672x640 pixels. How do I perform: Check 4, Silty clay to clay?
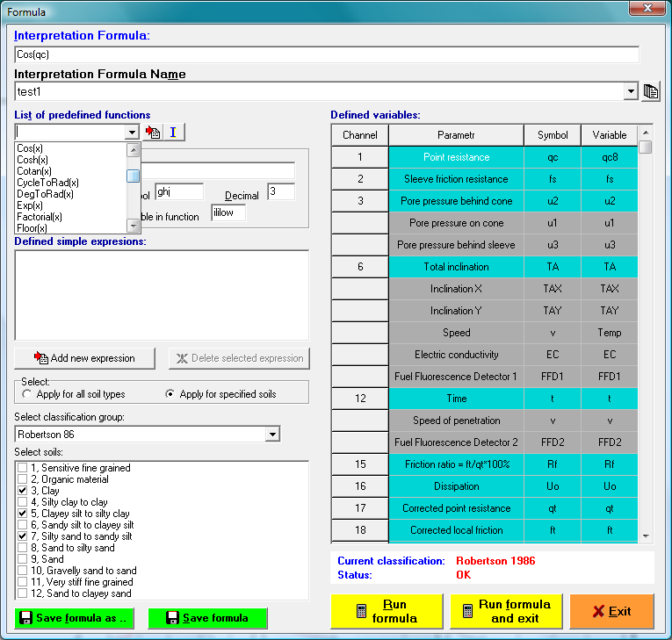tap(22, 502)
